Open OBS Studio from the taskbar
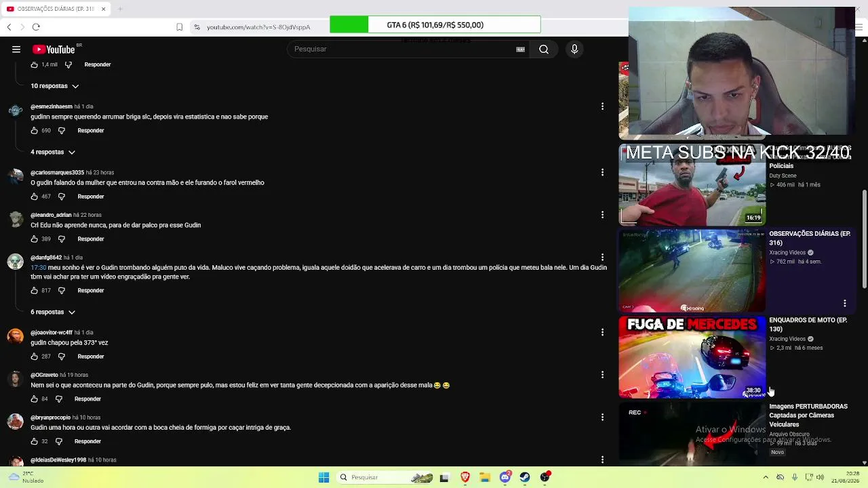This screenshot has width=868, height=488. (x=545, y=477)
